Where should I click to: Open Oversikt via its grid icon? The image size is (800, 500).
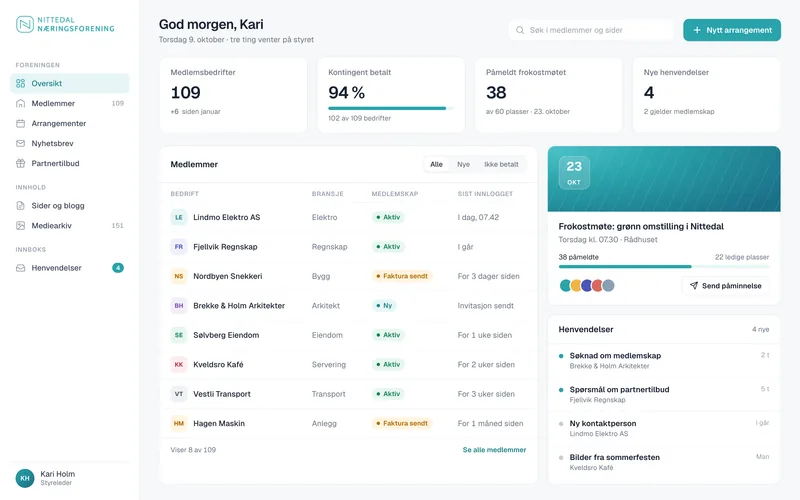(20, 83)
